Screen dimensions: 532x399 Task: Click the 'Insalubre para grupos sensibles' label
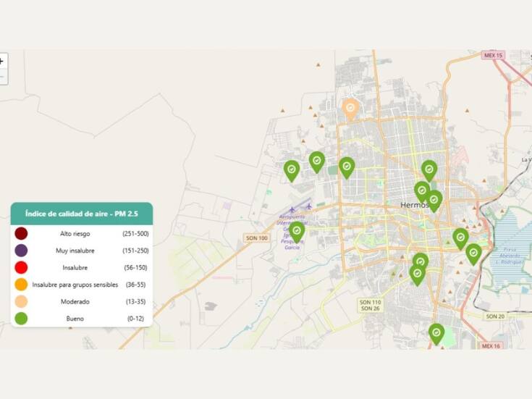[x=75, y=285]
